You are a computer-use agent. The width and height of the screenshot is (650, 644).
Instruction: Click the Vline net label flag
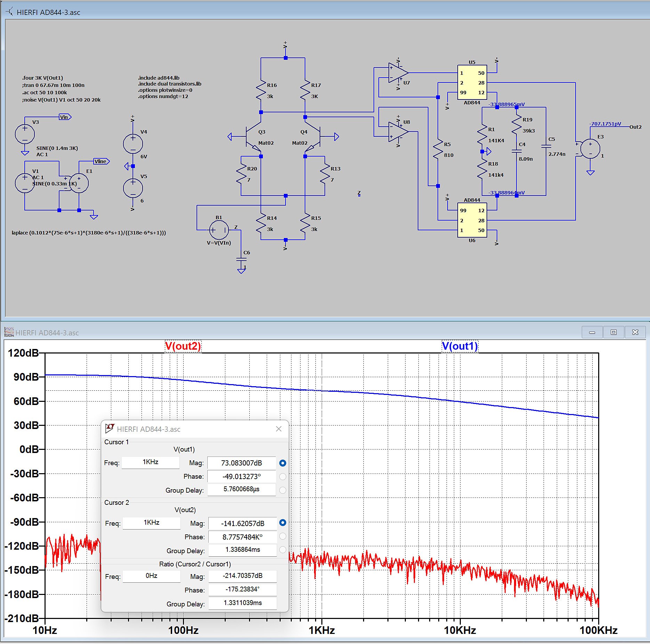tap(102, 161)
